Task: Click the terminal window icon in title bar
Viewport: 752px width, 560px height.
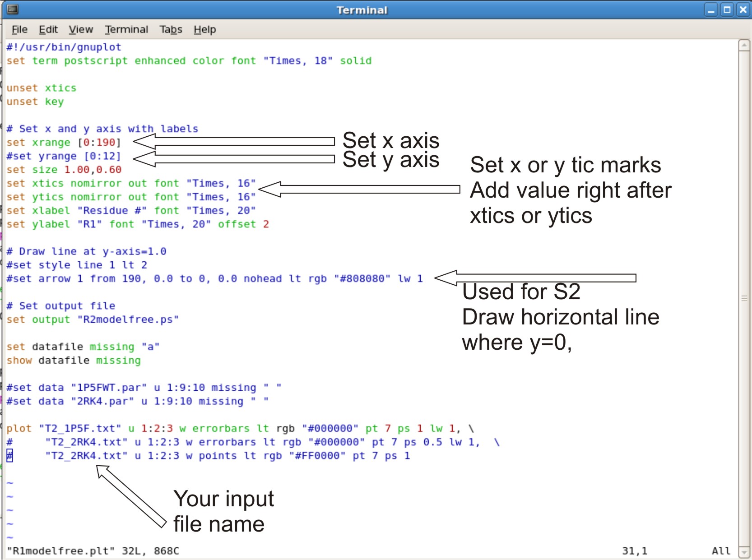Action: [x=13, y=9]
